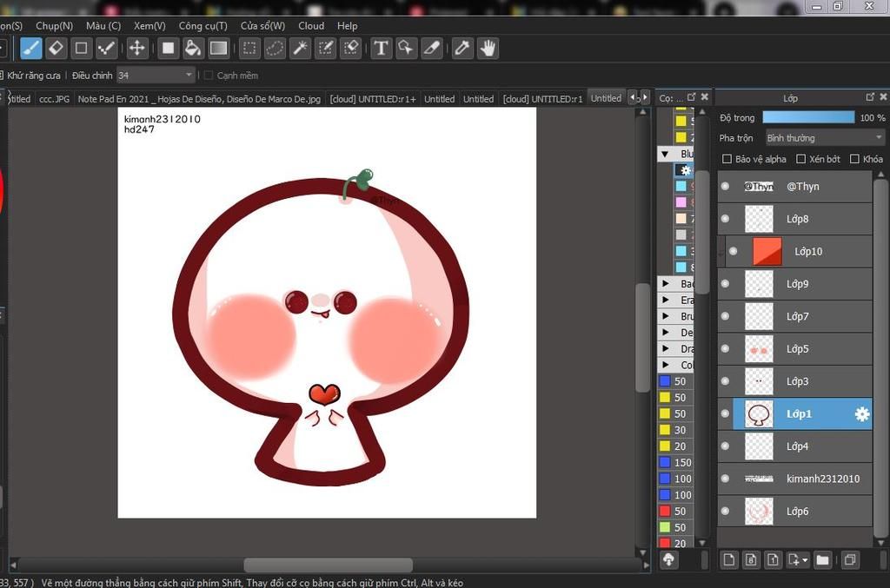This screenshot has height=588, width=890.
Task: Expand the Bru brush group
Action: [665, 316]
